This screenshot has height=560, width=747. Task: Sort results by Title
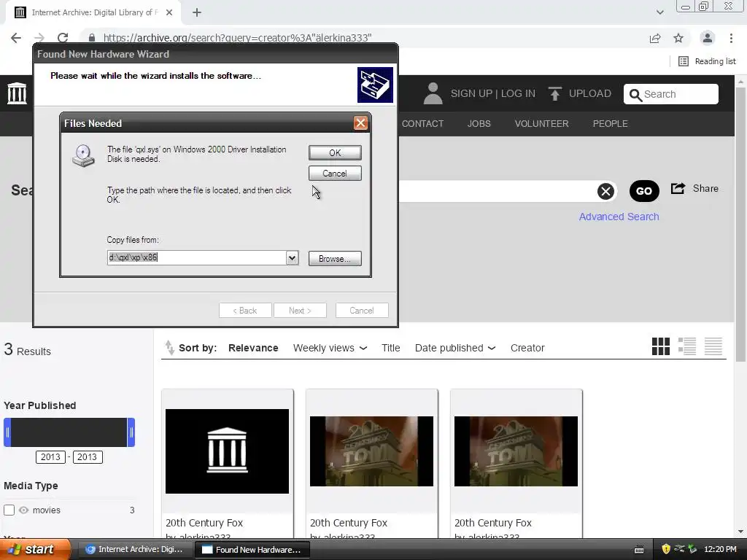coord(391,348)
